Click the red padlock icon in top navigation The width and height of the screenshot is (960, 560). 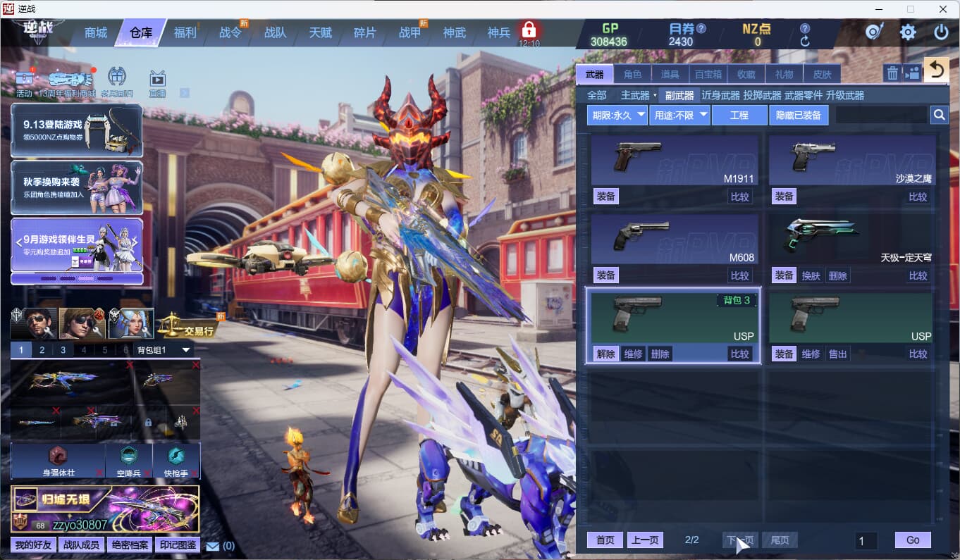pyautogui.click(x=529, y=30)
